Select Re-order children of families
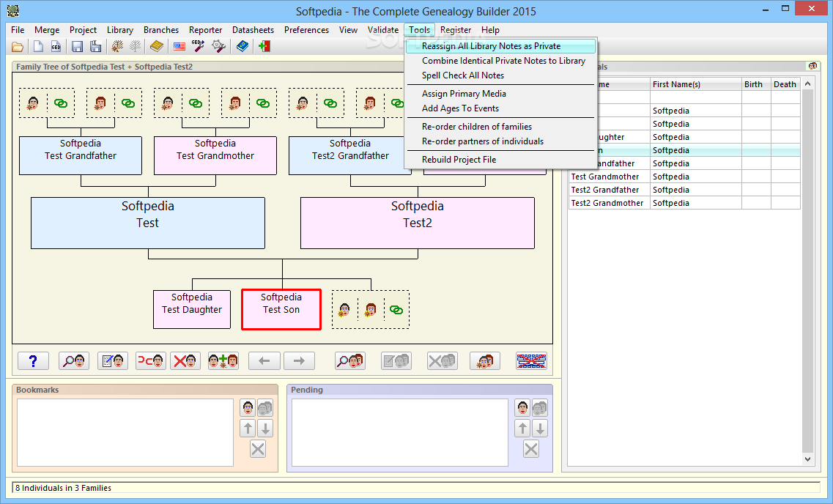Image resolution: width=833 pixels, height=504 pixels. 500,127
